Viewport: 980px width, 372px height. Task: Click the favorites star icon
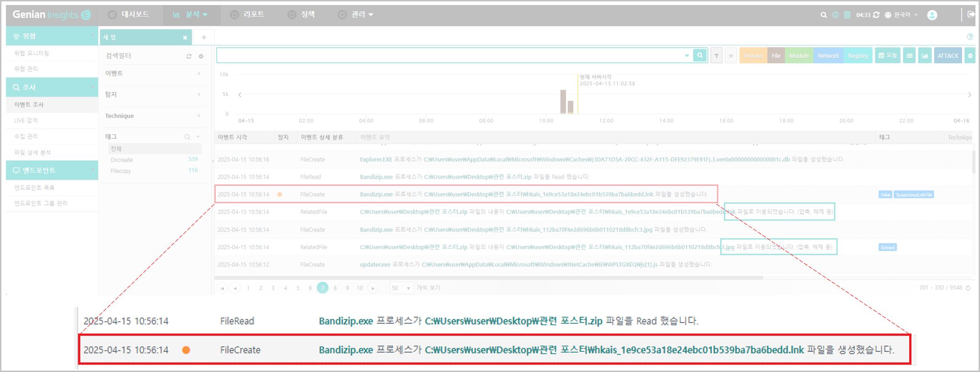point(731,56)
